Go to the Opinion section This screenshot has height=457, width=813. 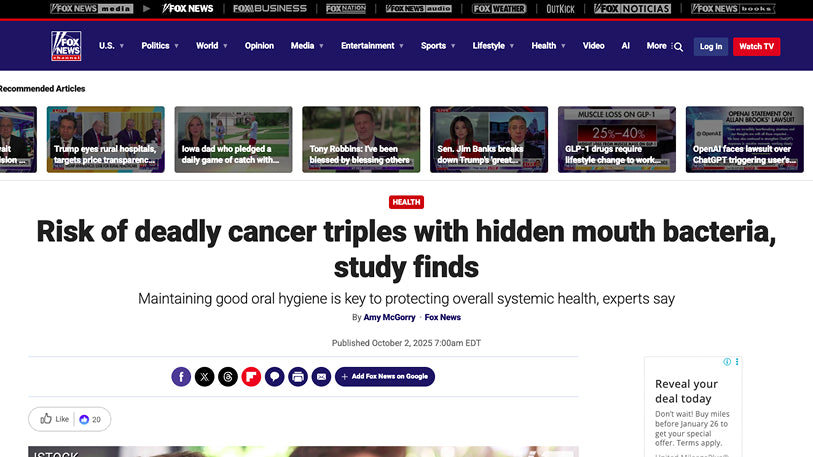(x=259, y=46)
